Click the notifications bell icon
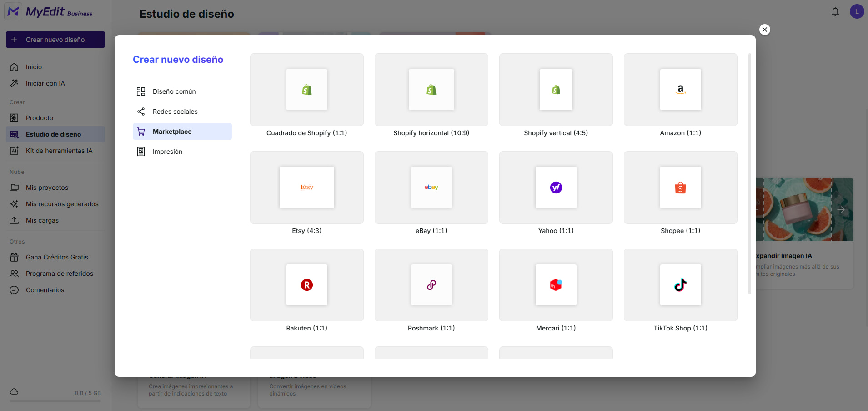This screenshot has height=411, width=868. (835, 11)
